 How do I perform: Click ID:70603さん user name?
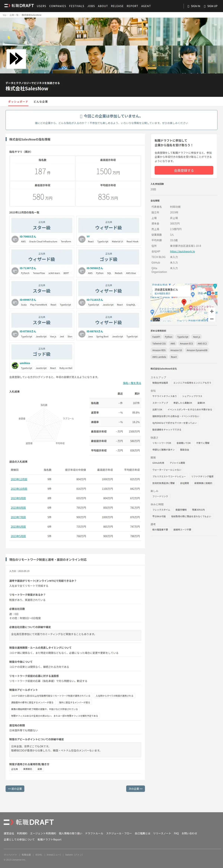point(28,237)
